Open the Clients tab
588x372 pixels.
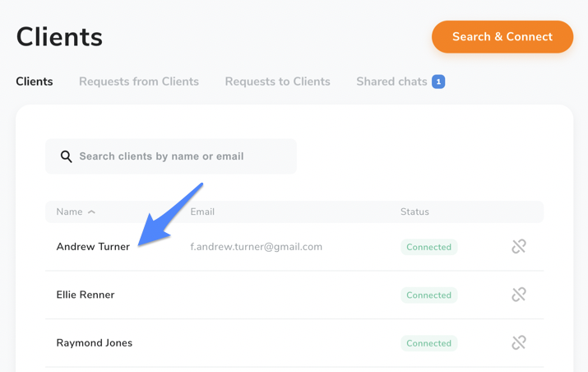34,81
